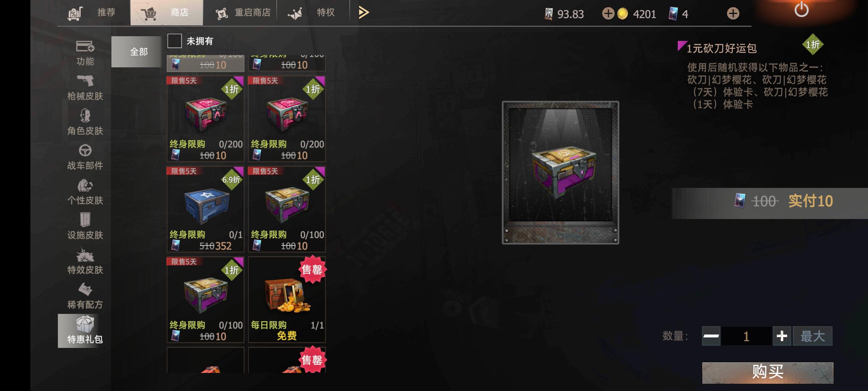Decrease quantity with the minus stepper
This screenshot has height=391, width=868.
click(x=711, y=336)
